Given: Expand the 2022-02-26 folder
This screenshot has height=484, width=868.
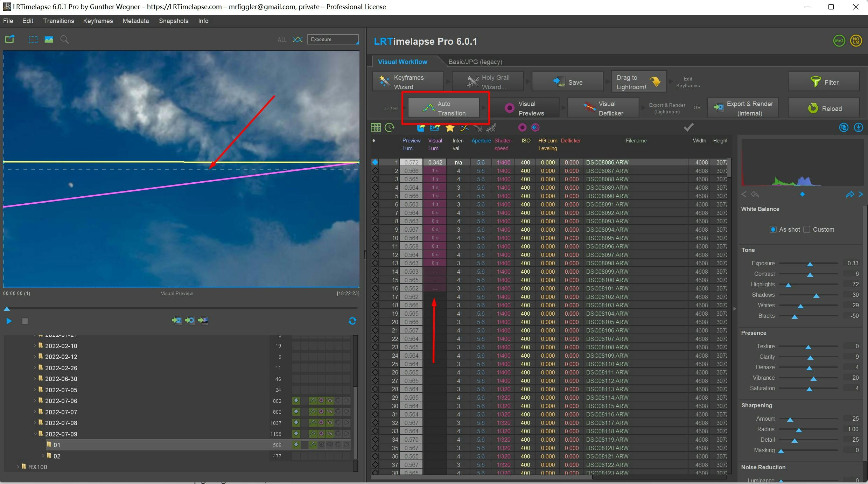Looking at the screenshot, I should tap(35, 368).
